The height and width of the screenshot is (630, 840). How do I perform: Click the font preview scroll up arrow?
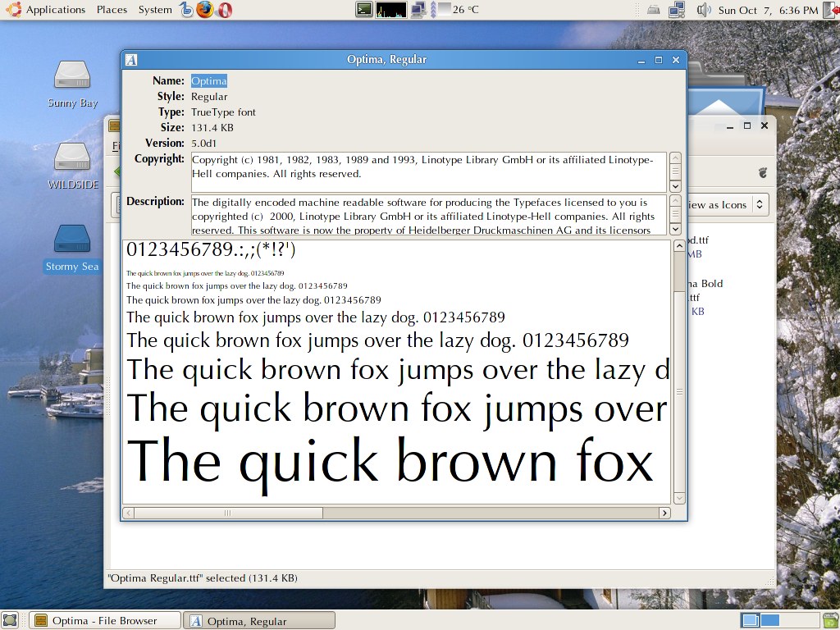[x=678, y=246]
